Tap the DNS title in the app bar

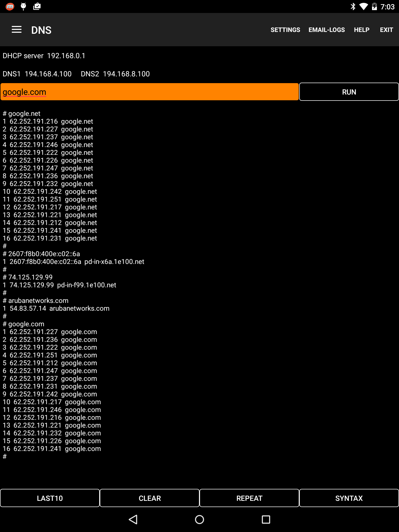click(x=41, y=30)
